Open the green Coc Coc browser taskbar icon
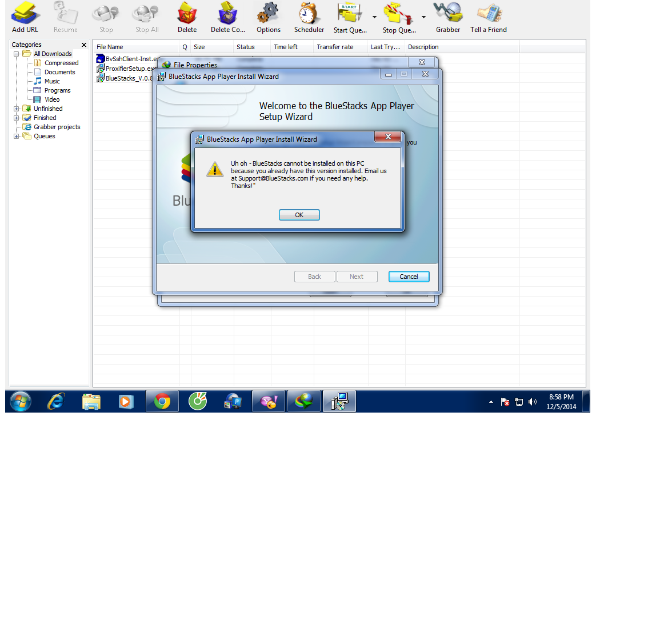The image size is (672, 640). [x=198, y=401]
